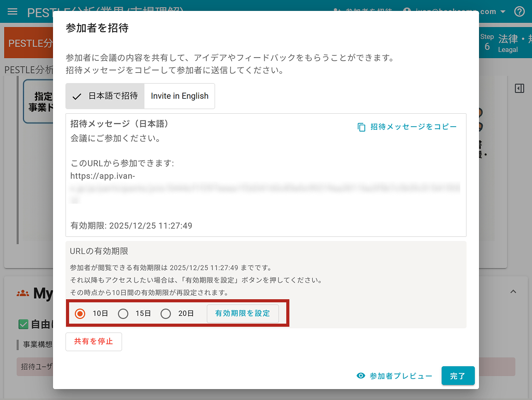This screenshot has width=532, height=400.
Task: Toggle the side panel icon at right
Action: [519, 89]
